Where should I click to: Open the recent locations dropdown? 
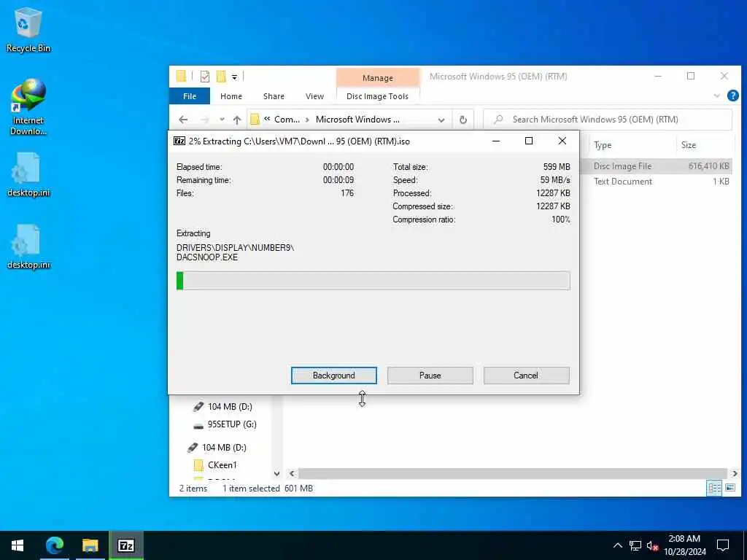pos(222,120)
